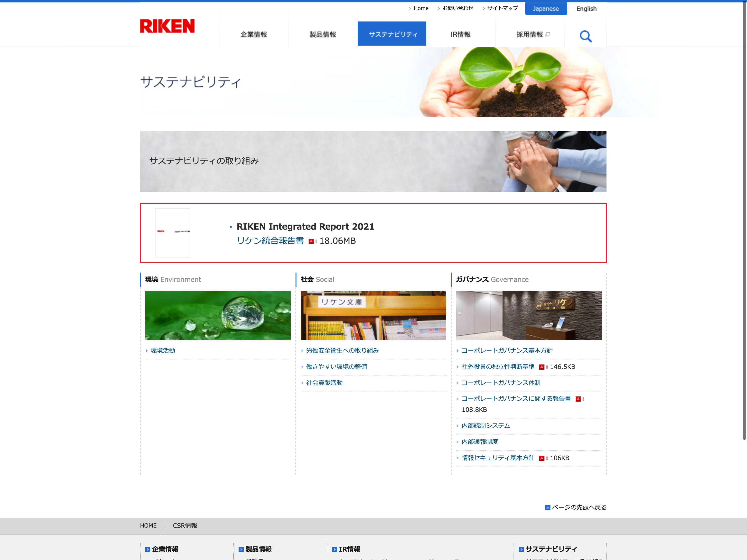
Task: Click PDF icon beside 情報セキュリティ基本方針
Action: coord(542,458)
